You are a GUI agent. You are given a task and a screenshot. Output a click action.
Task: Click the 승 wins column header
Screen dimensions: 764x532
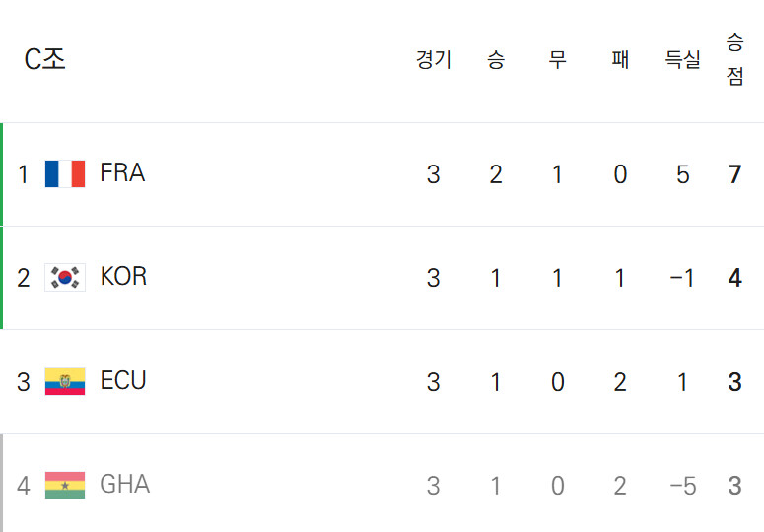coord(496,60)
